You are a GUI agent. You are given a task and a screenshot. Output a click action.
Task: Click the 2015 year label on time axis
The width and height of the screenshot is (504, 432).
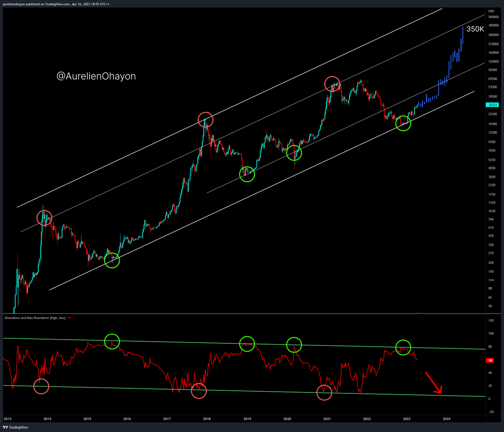pos(87,419)
